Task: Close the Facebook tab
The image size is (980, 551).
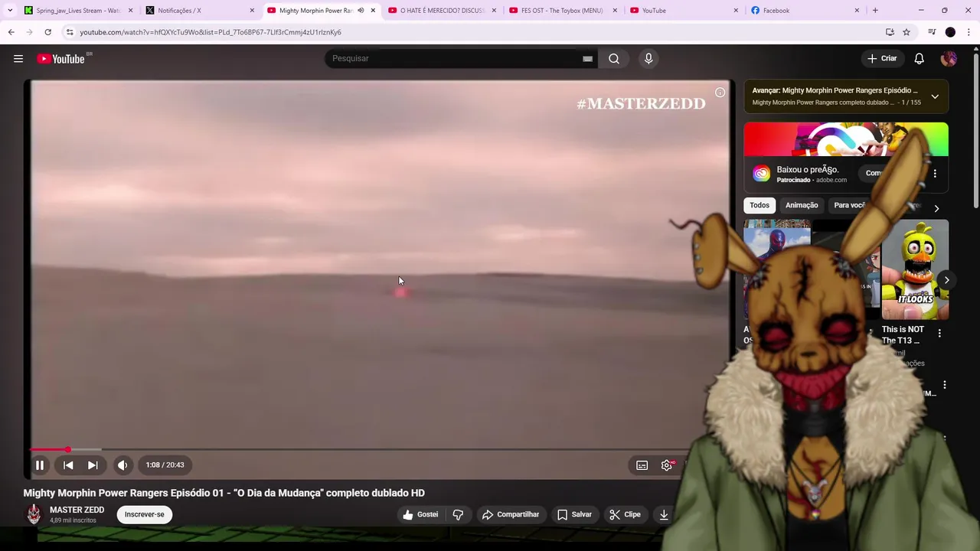Action: (857, 11)
